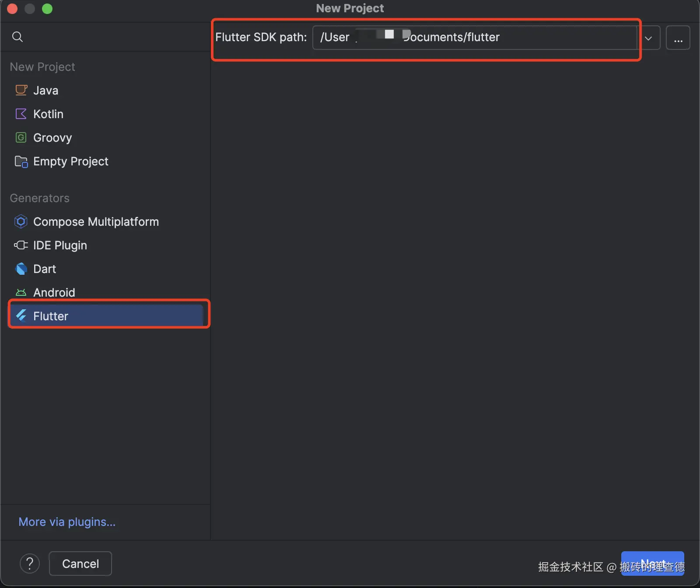Select the Flutter generator
700x588 pixels.
pyautogui.click(x=105, y=316)
